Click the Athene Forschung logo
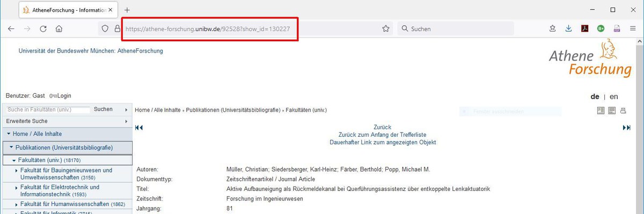644x214 pixels. [590, 58]
